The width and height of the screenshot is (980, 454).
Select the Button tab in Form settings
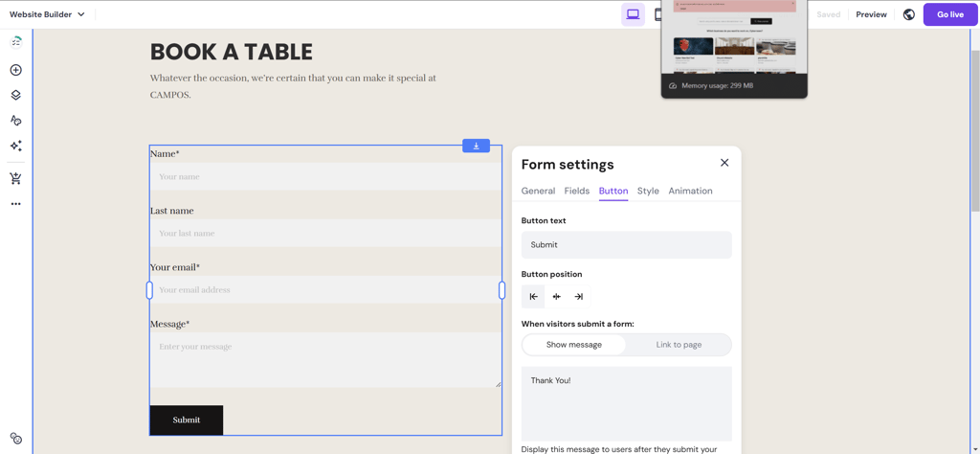(613, 191)
